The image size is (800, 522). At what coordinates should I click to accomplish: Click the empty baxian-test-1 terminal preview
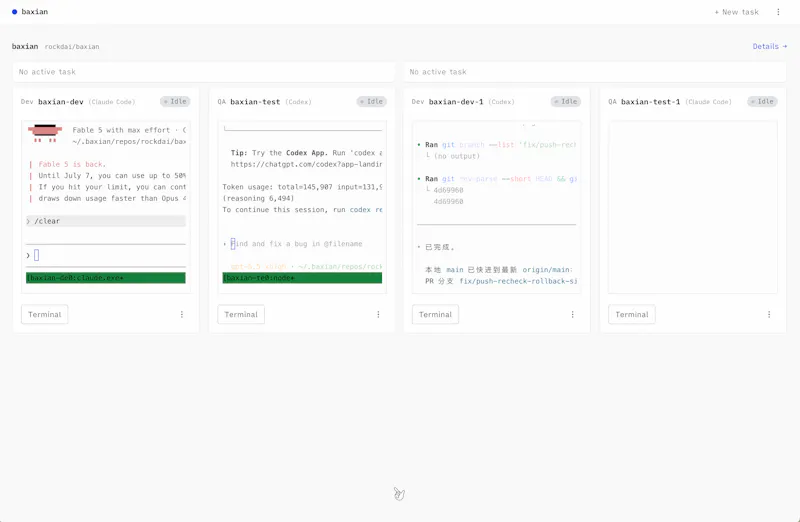[693, 207]
